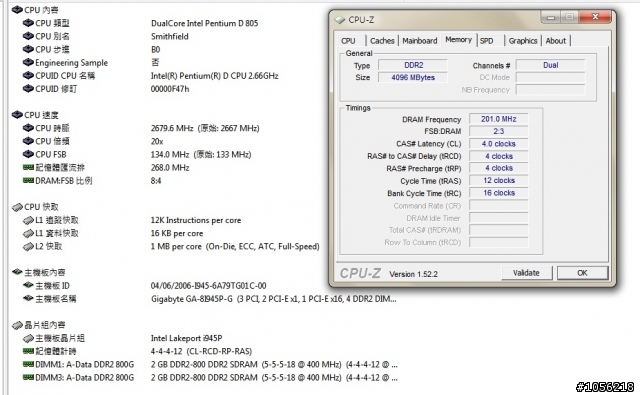Click the OK button in CPU-Z

tap(582, 273)
